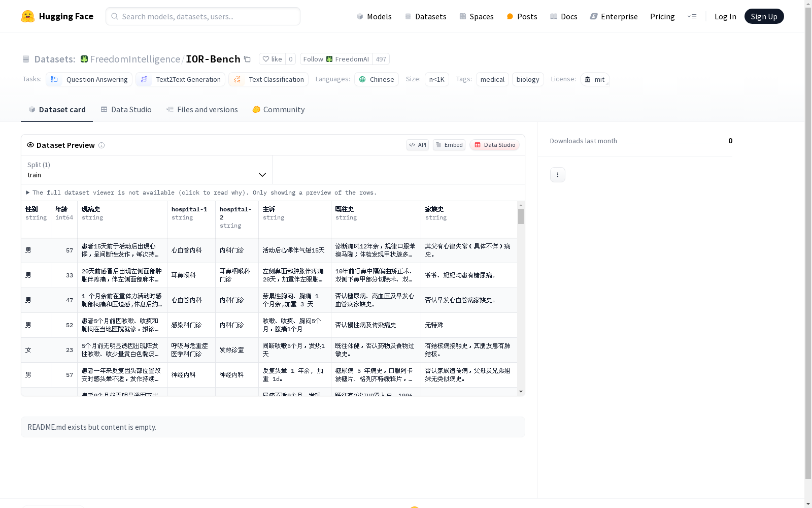Switch to the Data Studio tab
The height and width of the screenshot is (508, 812).
click(126, 110)
